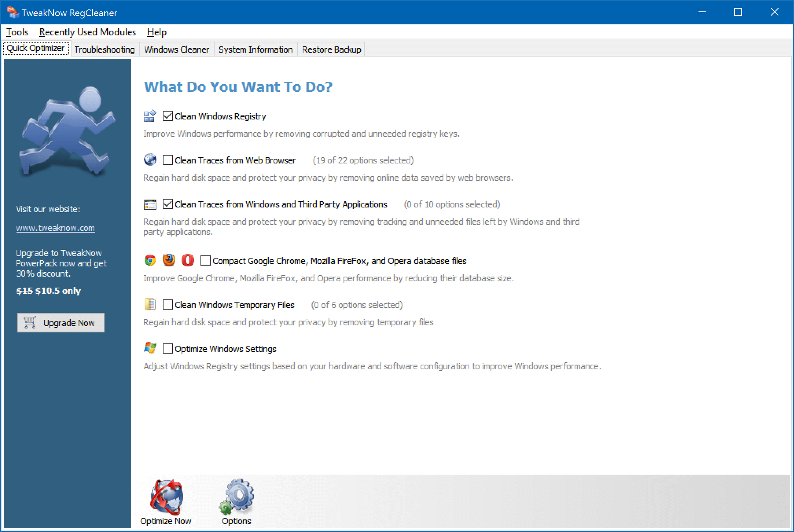The height and width of the screenshot is (532, 794).
Task: Toggle Clean Traces from Web Browser checkbox
Action: pyautogui.click(x=168, y=160)
